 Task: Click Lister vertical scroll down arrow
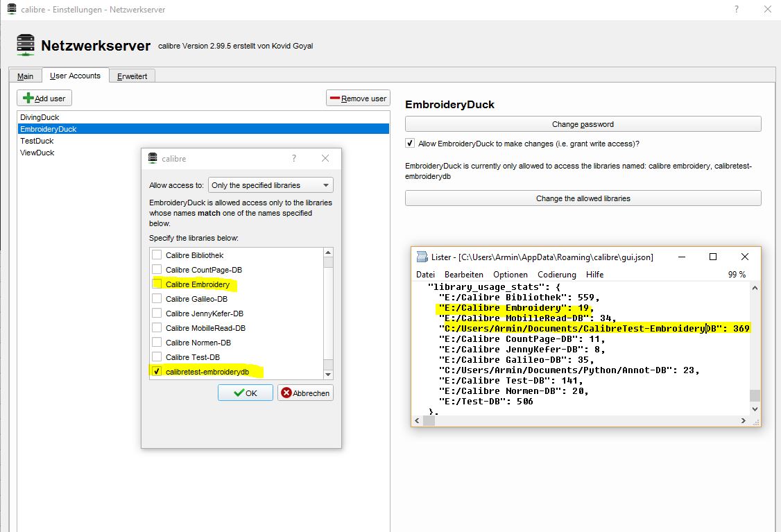[755, 409]
